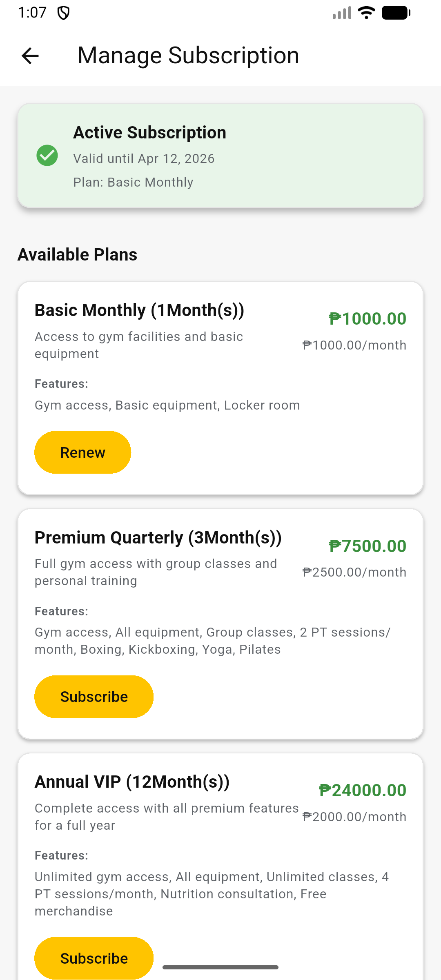Image resolution: width=441 pixels, height=980 pixels.
Task: Tap the Valid until Apr 12, 2026 text
Action: [144, 158]
